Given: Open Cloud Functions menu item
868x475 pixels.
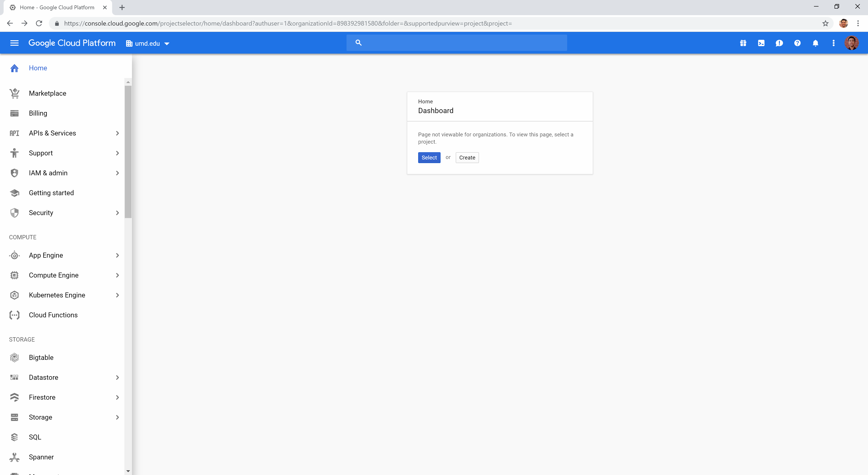Looking at the screenshot, I should [62, 315].
